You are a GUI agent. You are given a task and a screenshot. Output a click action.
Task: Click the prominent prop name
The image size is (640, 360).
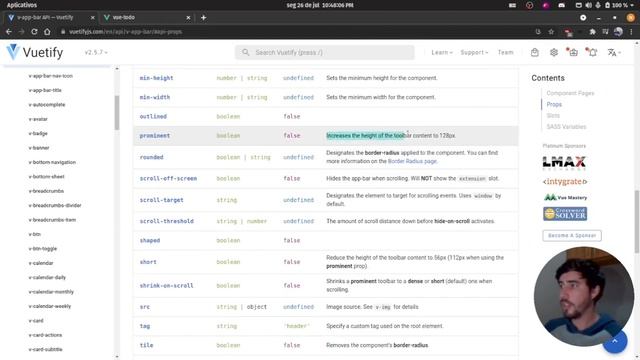pos(155,136)
